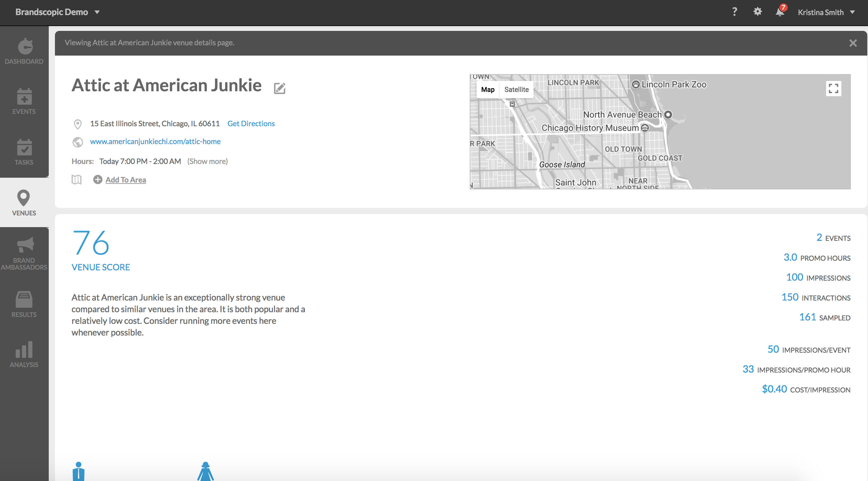Switch map to Satellite view
Screen dimensions: 868x481
516,90
